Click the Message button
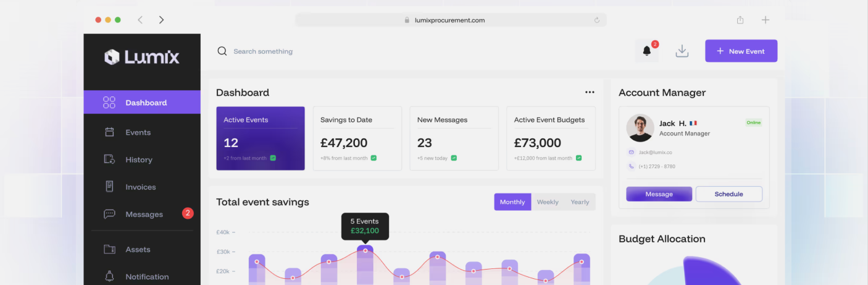 click(x=659, y=194)
